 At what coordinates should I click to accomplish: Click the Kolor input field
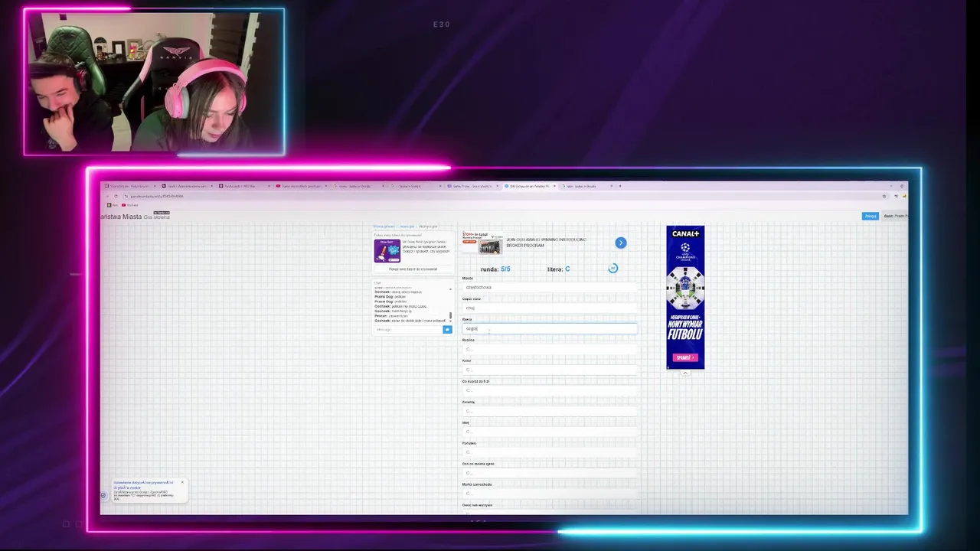[550, 370]
